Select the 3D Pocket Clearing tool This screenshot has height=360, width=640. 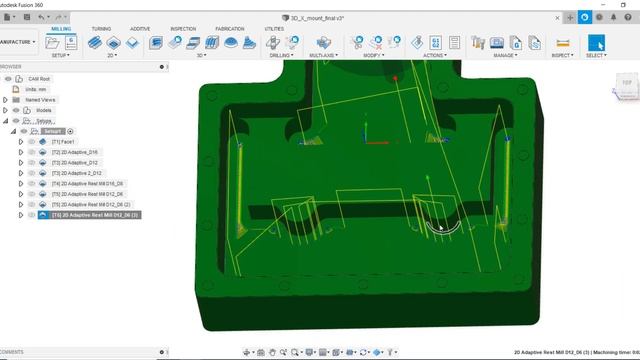[x=175, y=43]
